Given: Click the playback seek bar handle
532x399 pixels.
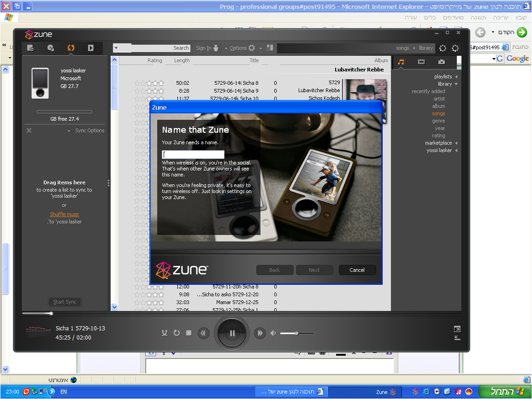Looking at the screenshot, I should [51, 314].
